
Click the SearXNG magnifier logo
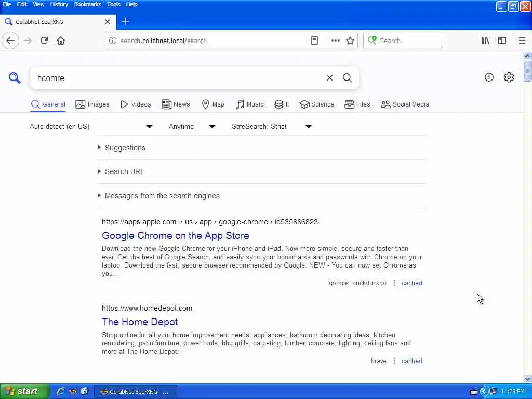(x=15, y=78)
